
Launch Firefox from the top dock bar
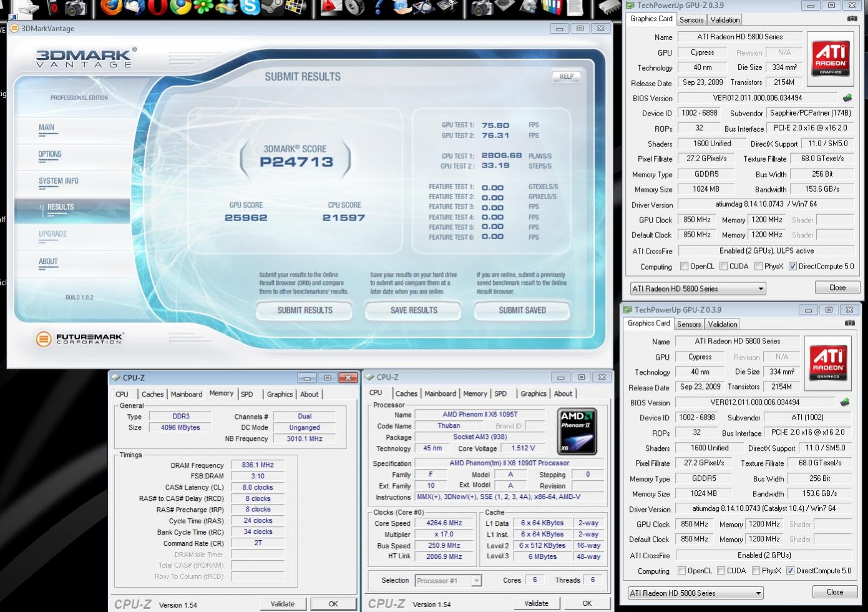point(112,7)
